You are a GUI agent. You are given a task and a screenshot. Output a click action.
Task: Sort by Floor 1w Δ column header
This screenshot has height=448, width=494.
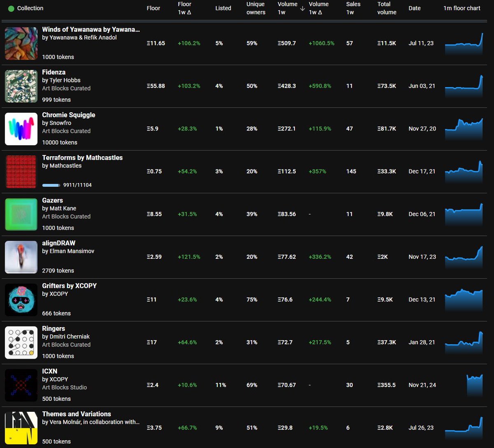point(185,8)
